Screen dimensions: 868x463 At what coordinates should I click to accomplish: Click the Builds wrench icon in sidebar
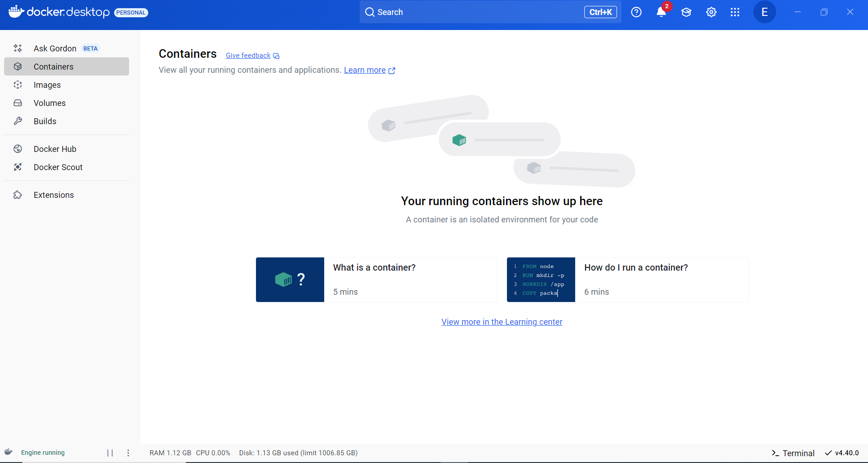[x=18, y=121]
